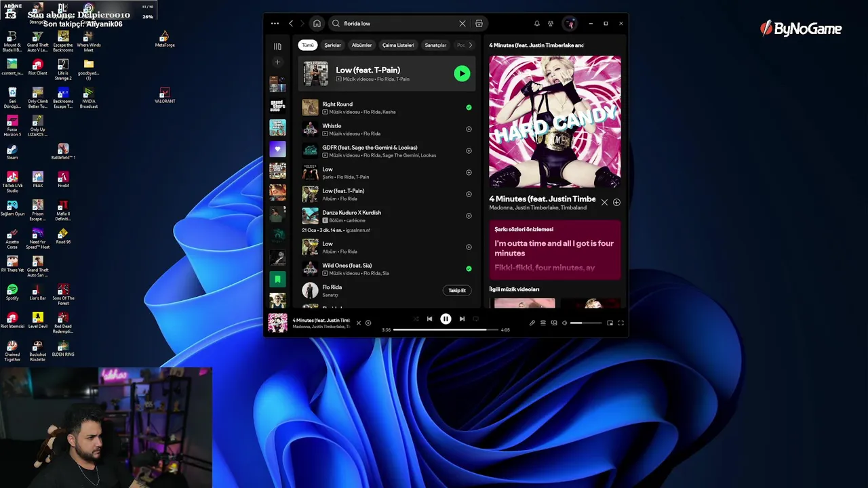The image size is (868, 488).
Task: Toggle repeat mode
Action: point(475,319)
